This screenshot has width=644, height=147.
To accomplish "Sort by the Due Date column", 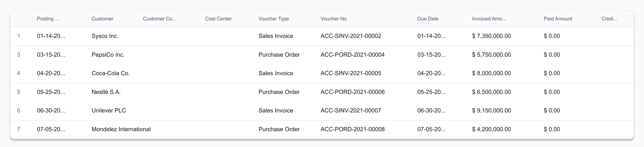I will click(428, 19).
